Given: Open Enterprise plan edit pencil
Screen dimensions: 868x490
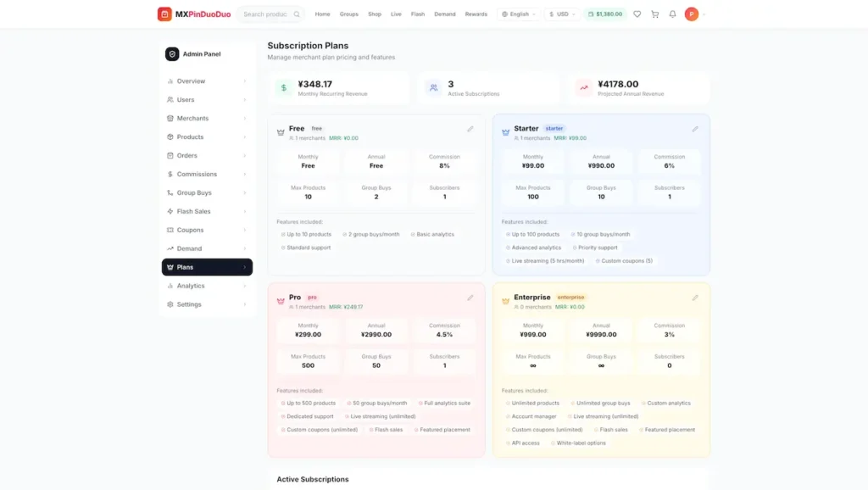Looking at the screenshot, I should coord(695,298).
